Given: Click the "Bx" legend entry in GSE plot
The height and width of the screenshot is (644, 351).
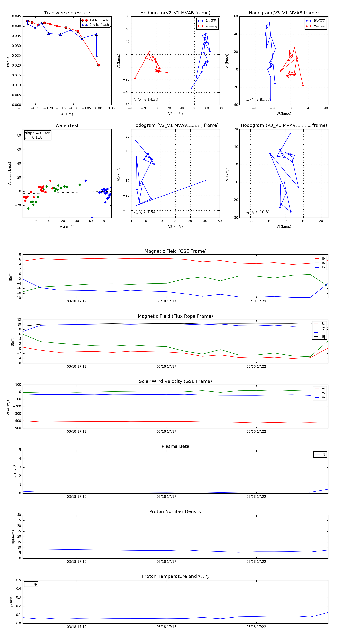Looking at the screenshot, I should pos(320,259).
